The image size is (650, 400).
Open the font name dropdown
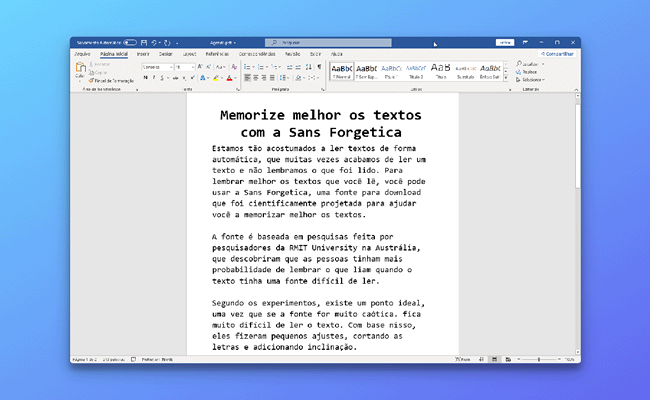tap(171, 67)
